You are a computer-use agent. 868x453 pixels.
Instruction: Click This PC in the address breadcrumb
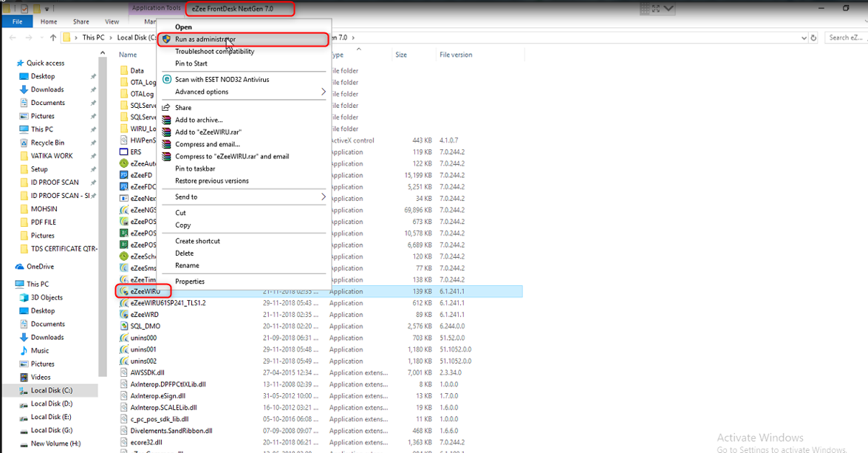click(x=93, y=38)
